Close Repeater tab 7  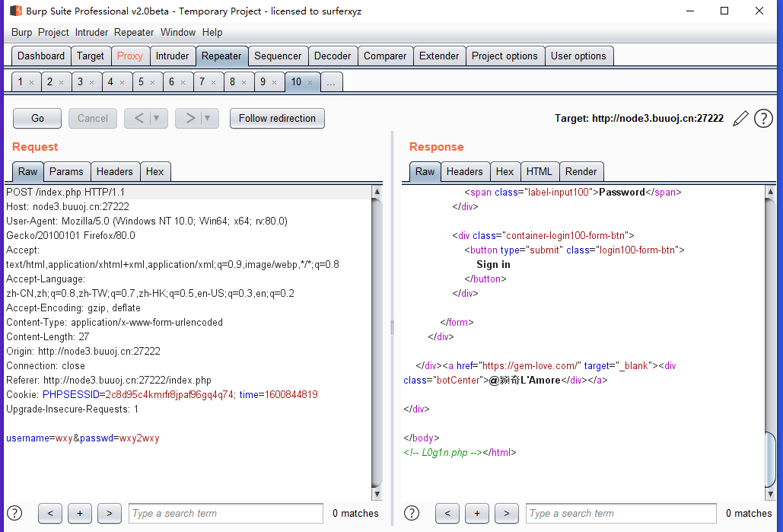[214, 82]
